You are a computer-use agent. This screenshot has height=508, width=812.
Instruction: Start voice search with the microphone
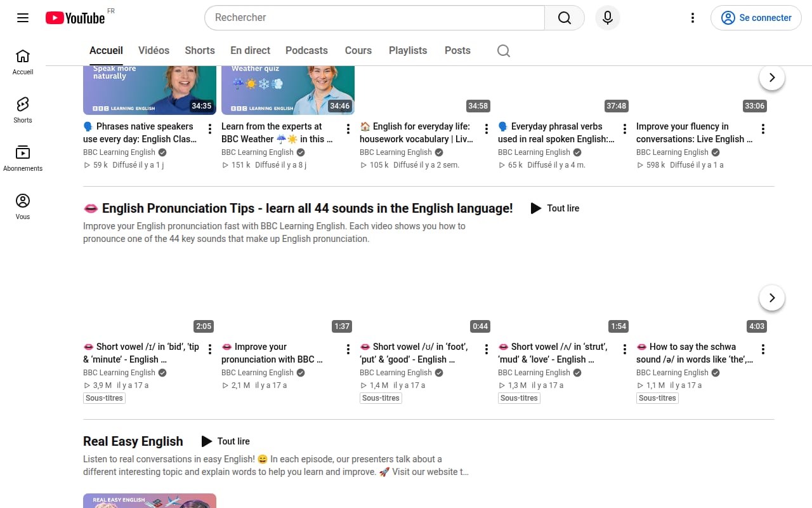click(608, 18)
